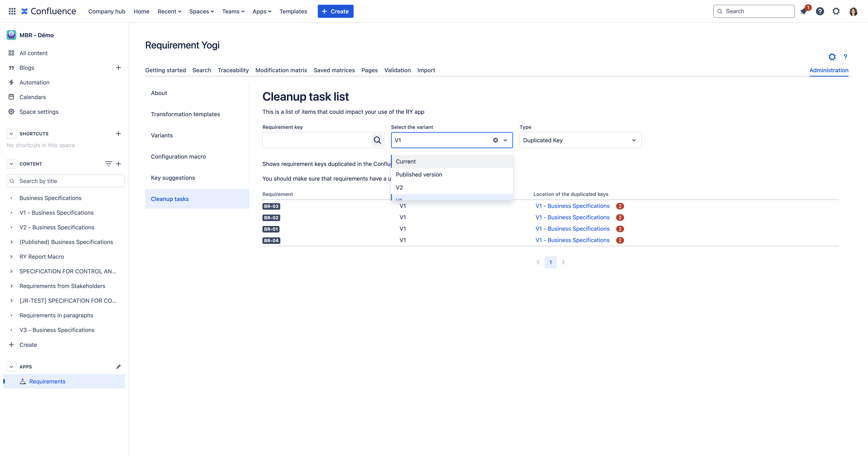Collapse the SHORTCUTS section chevron
The image size is (868, 456).
[11, 134]
